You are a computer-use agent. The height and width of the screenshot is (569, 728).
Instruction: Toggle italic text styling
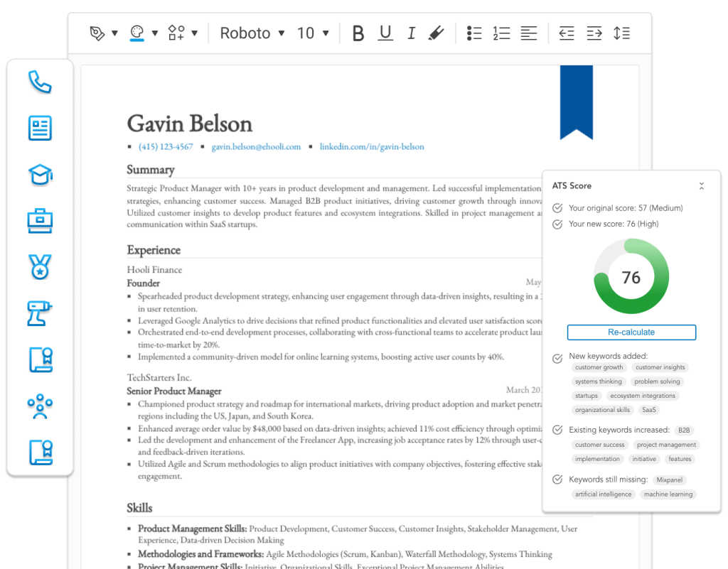pyautogui.click(x=410, y=33)
